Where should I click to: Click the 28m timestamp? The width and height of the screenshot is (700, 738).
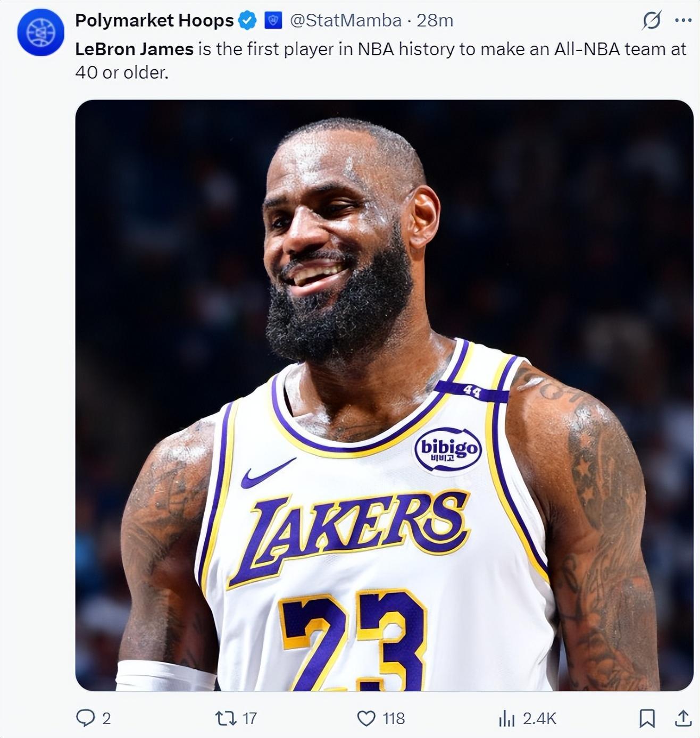coord(435,21)
